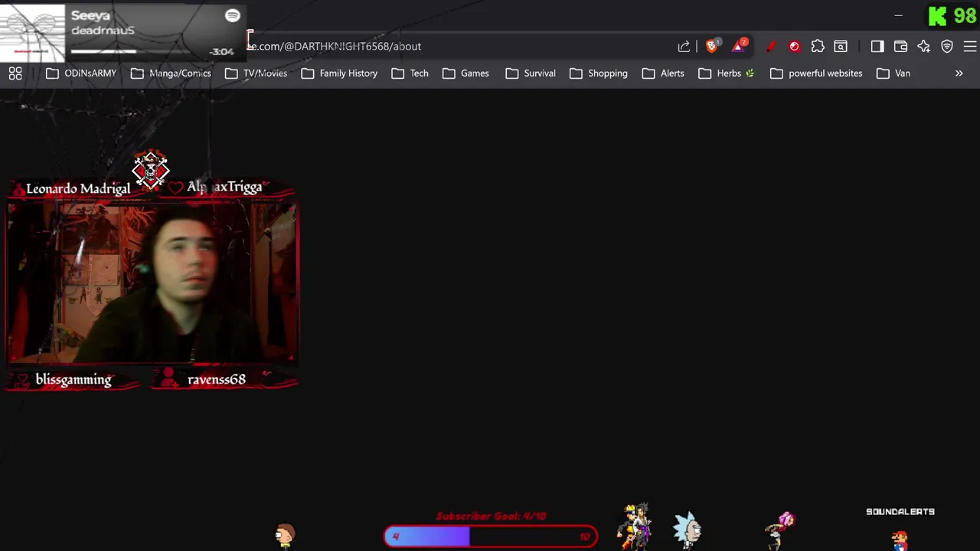Viewport: 980px width, 551px height.
Task: Open the Brave Wallet icon
Action: tap(900, 47)
